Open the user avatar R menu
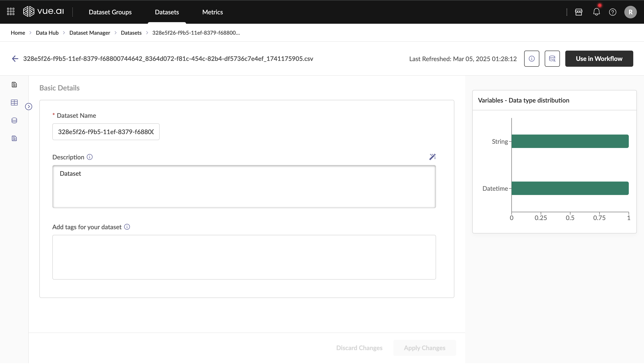Screen dimensions: 644x364 pos(630,12)
